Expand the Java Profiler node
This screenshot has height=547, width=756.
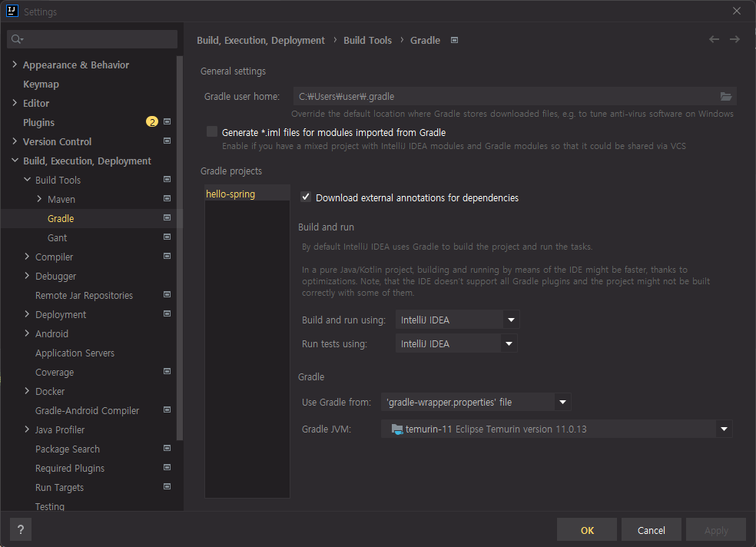(x=27, y=429)
